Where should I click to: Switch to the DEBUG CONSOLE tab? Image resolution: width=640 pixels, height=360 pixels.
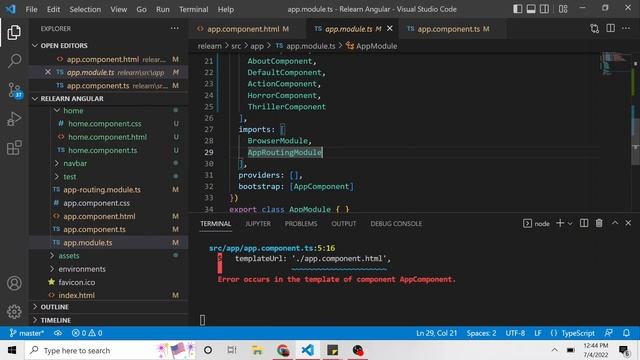(396, 224)
